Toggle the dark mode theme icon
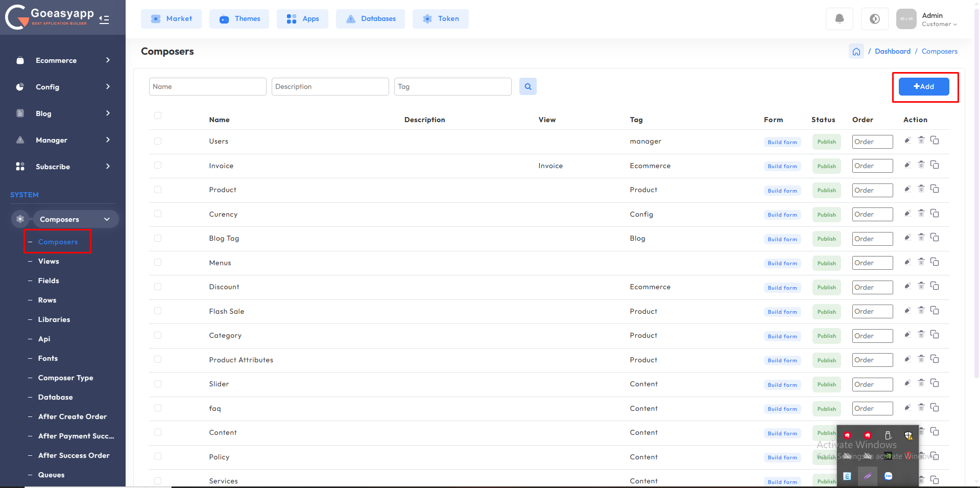Image resolution: width=980 pixels, height=488 pixels. point(874,19)
